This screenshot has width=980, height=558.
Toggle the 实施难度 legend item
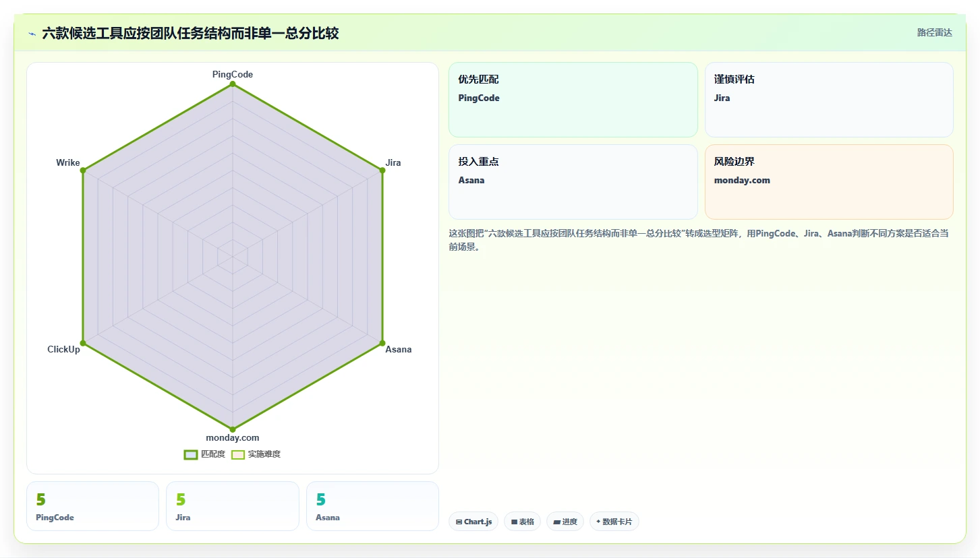click(256, 454)
